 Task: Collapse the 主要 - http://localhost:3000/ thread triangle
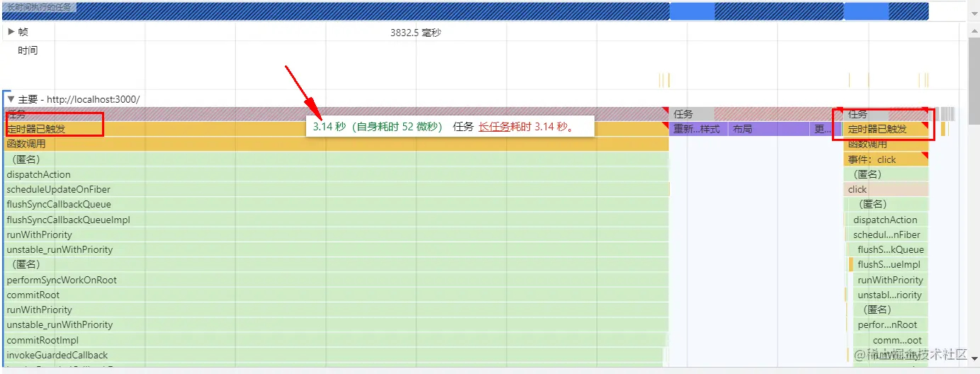[11, 99]
